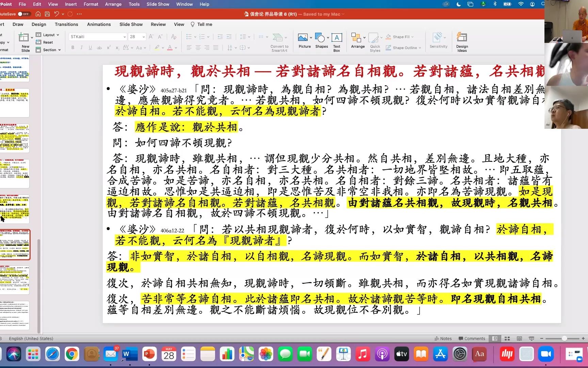The width and height of the screenshot is (588, 368).
Task: Adjust the zoom slider handle
Action: [564, 338]
